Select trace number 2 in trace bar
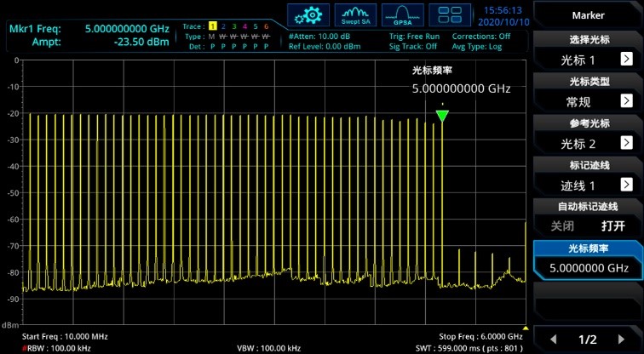The height and width of the screenshot is (354, 644). (x=223, y=27)
